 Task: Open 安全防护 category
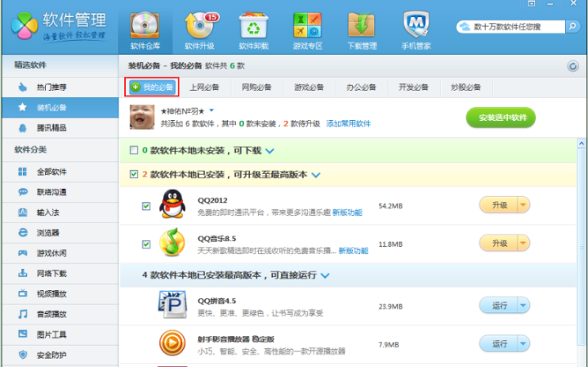60,355
